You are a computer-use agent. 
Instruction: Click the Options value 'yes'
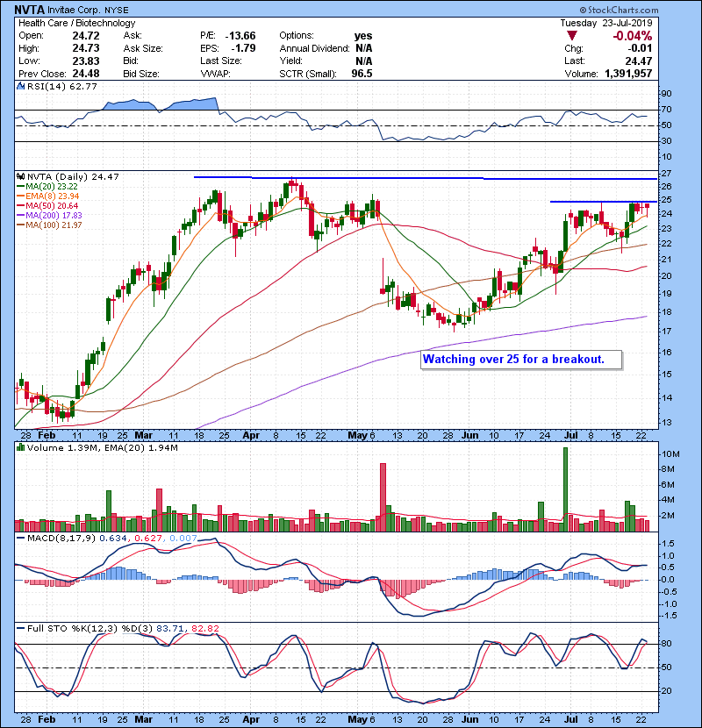363,36
